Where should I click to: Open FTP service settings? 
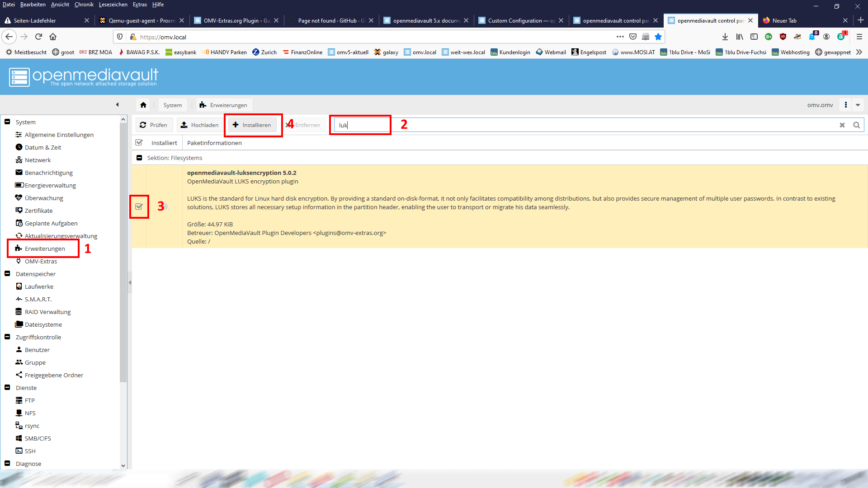coord(29,400)
